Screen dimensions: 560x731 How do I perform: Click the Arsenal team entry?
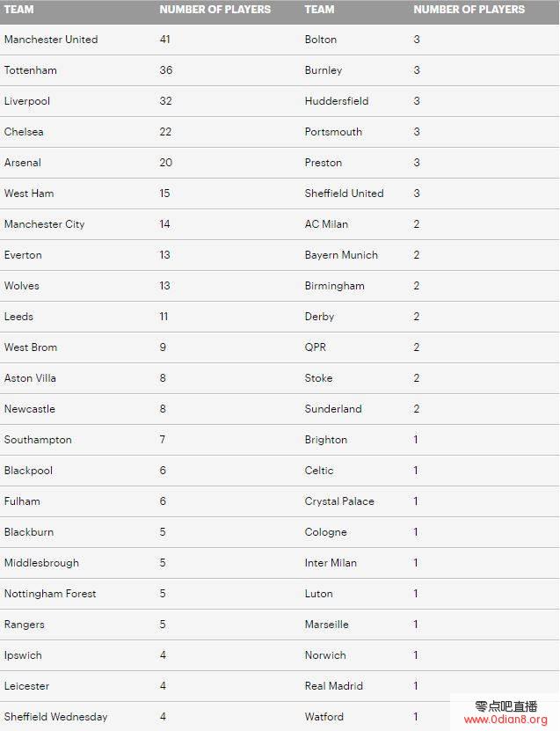click(23, 163)
